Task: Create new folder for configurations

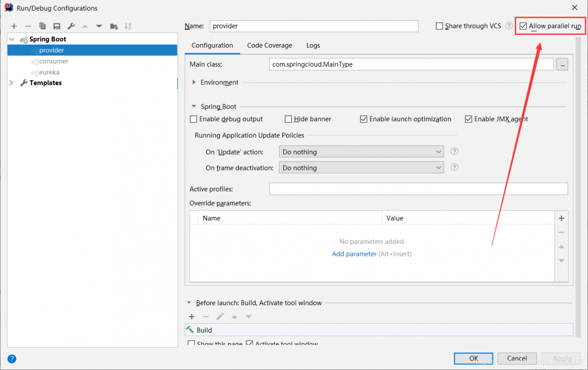Action: point(114,26)
